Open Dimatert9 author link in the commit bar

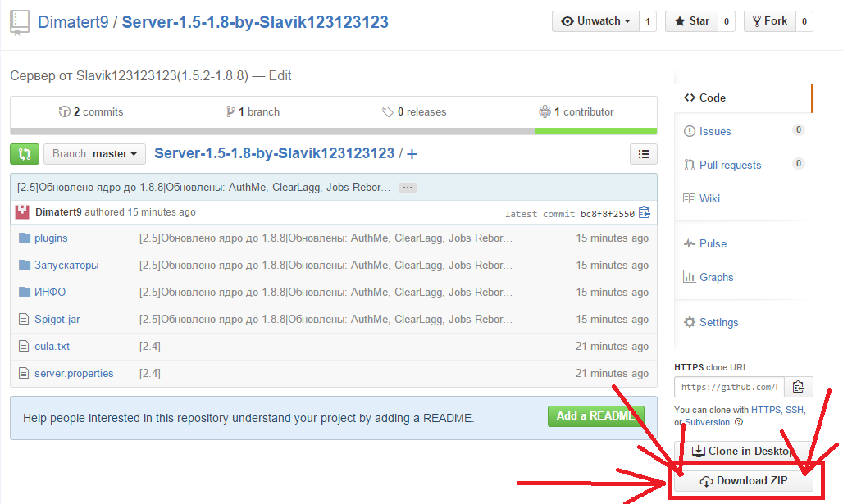point(58,211)
